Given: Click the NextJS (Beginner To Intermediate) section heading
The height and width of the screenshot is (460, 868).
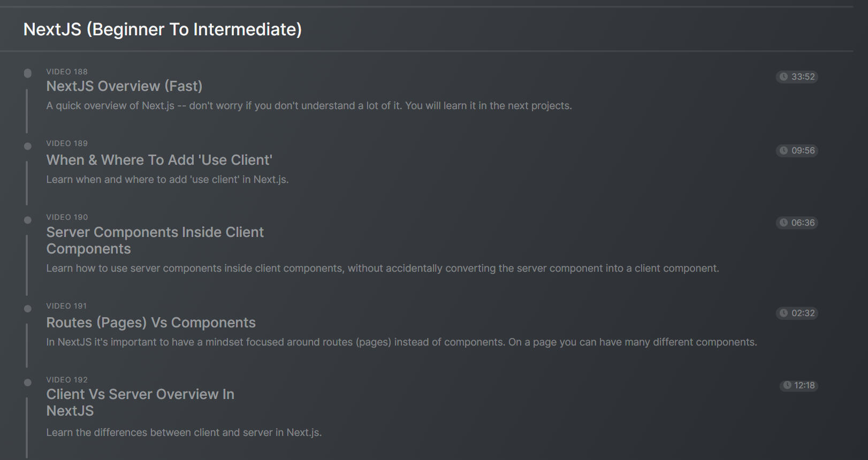Looking at the screenshot, I should [163, 29].
